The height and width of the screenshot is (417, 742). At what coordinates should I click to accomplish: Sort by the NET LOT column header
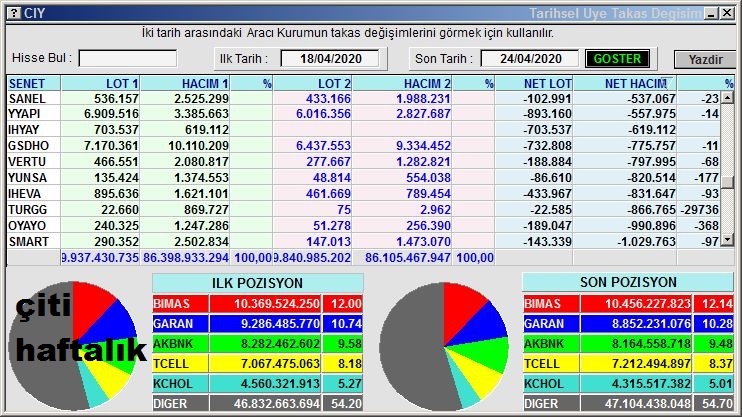pos(534,83)
